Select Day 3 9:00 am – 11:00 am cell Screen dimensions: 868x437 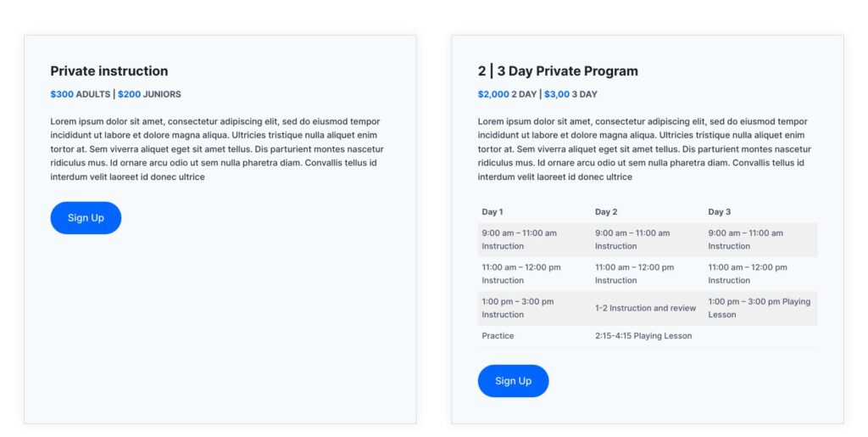(x=746, y=239)
